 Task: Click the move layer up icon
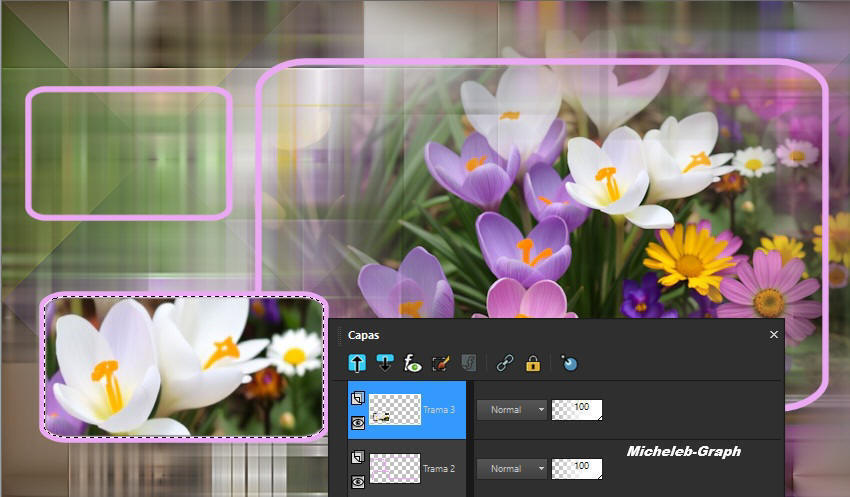pos(357,364)
